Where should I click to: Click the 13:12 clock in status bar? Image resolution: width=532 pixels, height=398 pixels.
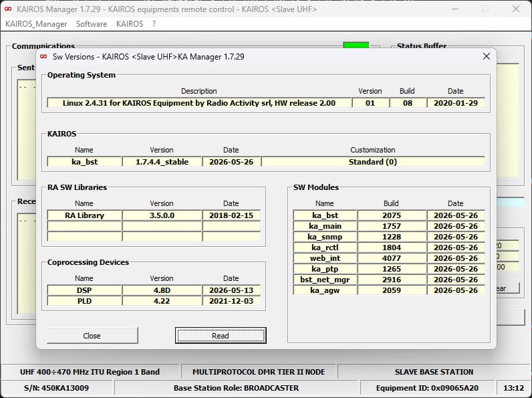pyautogui.click(x=513, y=388)
